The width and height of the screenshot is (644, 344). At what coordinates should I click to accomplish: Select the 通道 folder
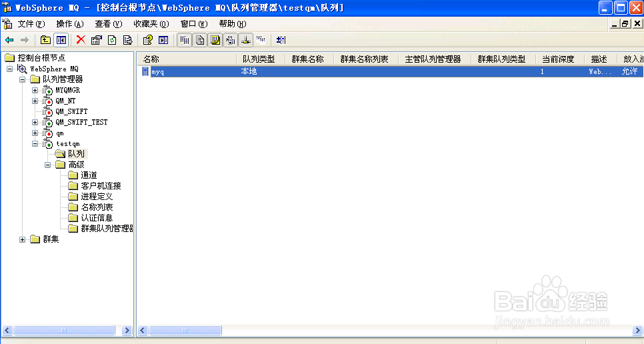point(89,175)
